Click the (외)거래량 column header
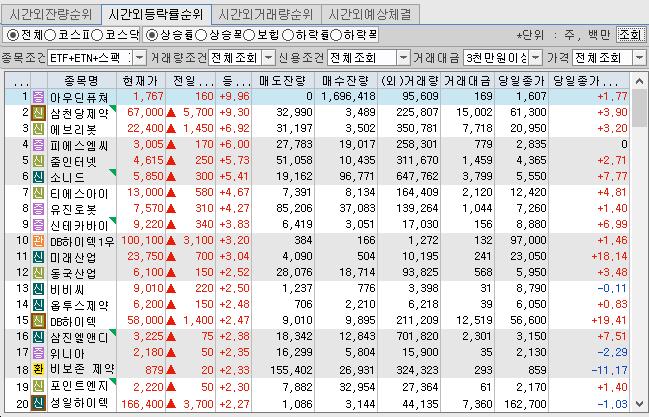The image size is (649, 417). [409, 80]
